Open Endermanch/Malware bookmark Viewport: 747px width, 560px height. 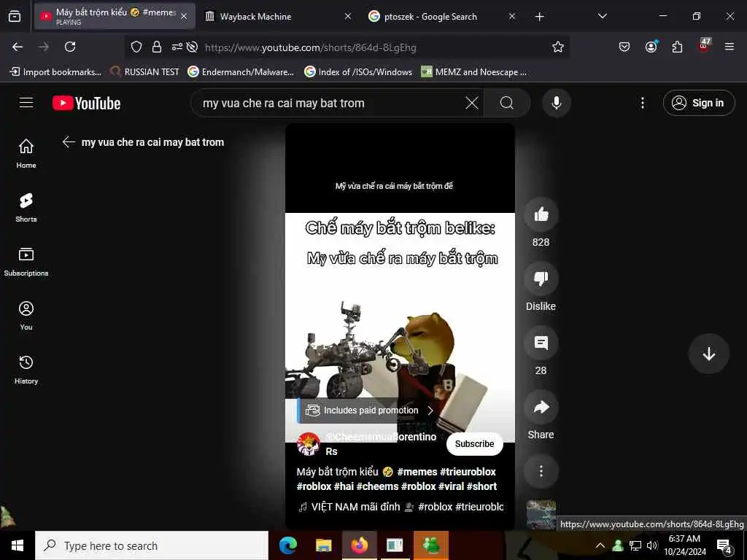coord(241,72)
